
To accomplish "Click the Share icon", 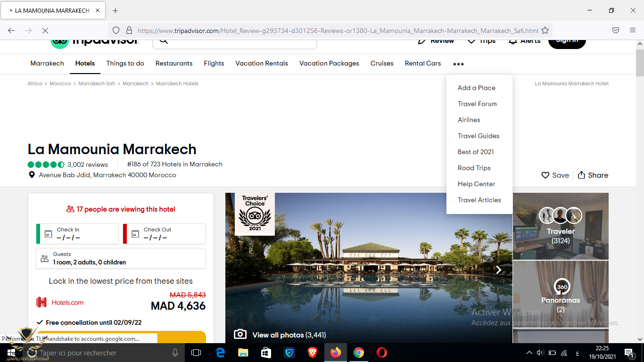I will pyautogui.click(x=581, y=175).
